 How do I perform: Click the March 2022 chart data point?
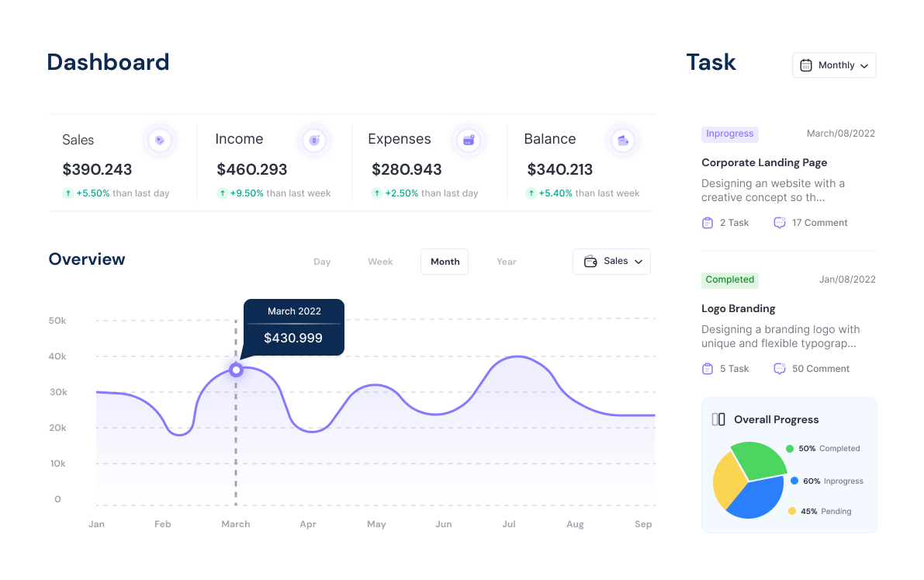point(236,370)
